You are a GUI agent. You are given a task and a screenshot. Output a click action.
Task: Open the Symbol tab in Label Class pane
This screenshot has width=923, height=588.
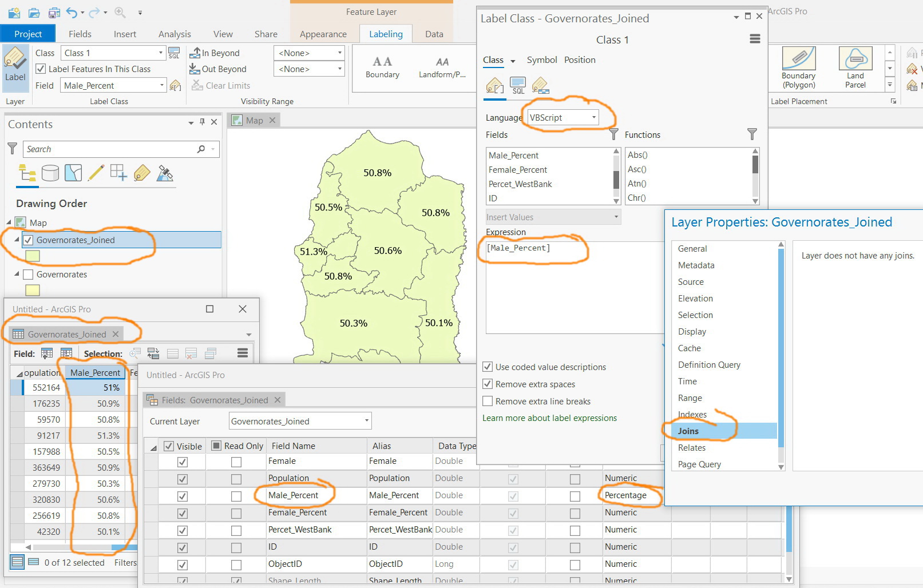tap(541, 60)
